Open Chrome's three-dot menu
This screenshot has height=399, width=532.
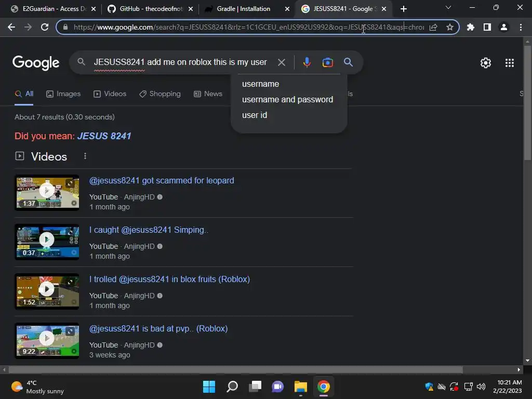pos(521,27)
